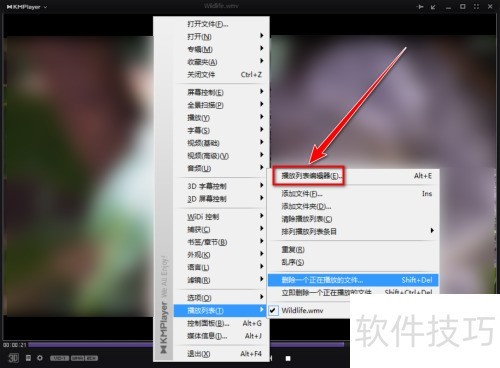500x368 pixels.
Task: Open the 3D 字幕控制 submenu
Action: (x=220, y=186)
